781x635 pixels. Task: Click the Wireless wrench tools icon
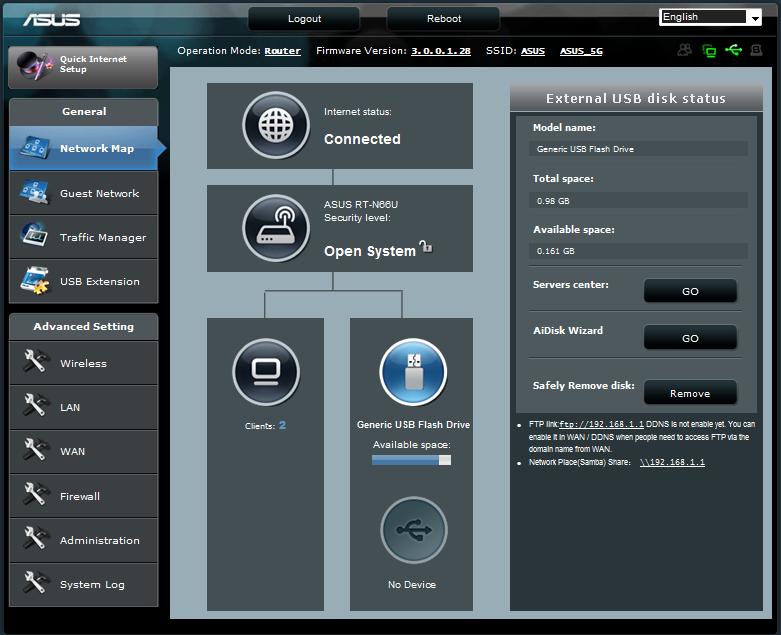pos(35,361)
